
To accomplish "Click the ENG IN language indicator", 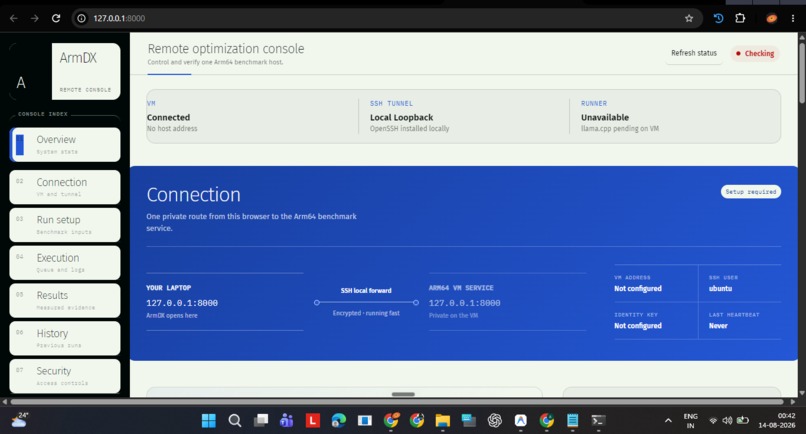I will click(691, 421).
